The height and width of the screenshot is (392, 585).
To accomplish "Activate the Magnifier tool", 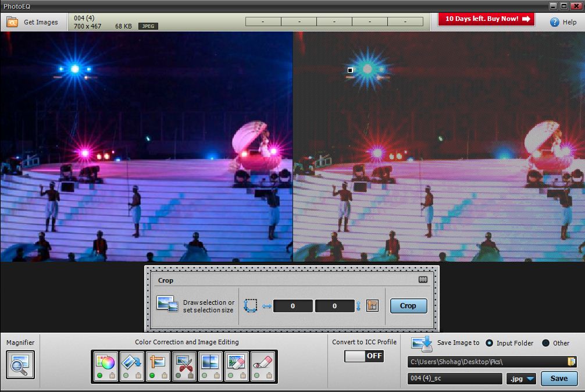I will click(x=20, y=365).
